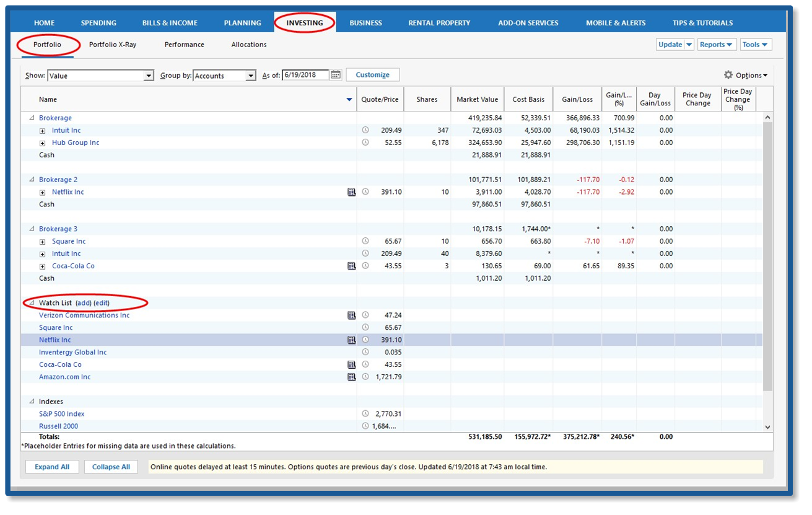Click news icon for Verizon Communications Inc
This screenshot has width=812, height=515.
coord(352,315)
